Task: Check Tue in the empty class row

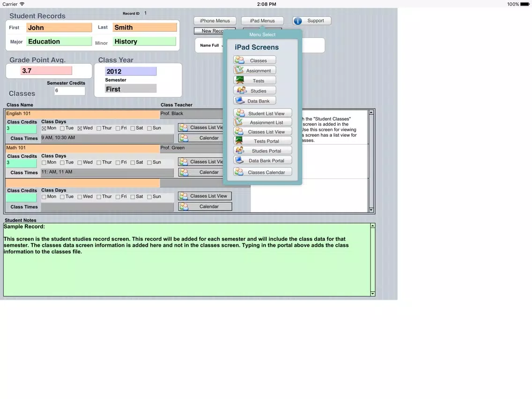Action: 62,197
